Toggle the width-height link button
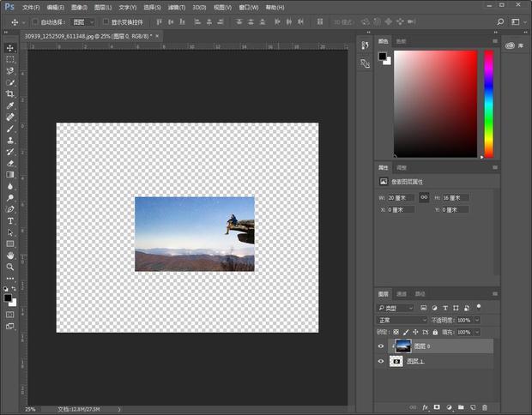Screen dimensions: 532x415 coord(424,197)
